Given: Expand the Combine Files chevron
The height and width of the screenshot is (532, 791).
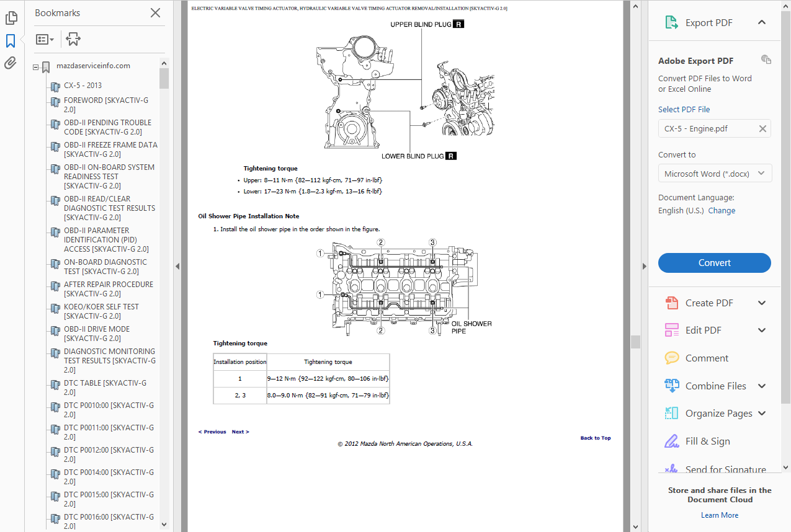Looking at the screenshot, I should click(x=762, y=386).
